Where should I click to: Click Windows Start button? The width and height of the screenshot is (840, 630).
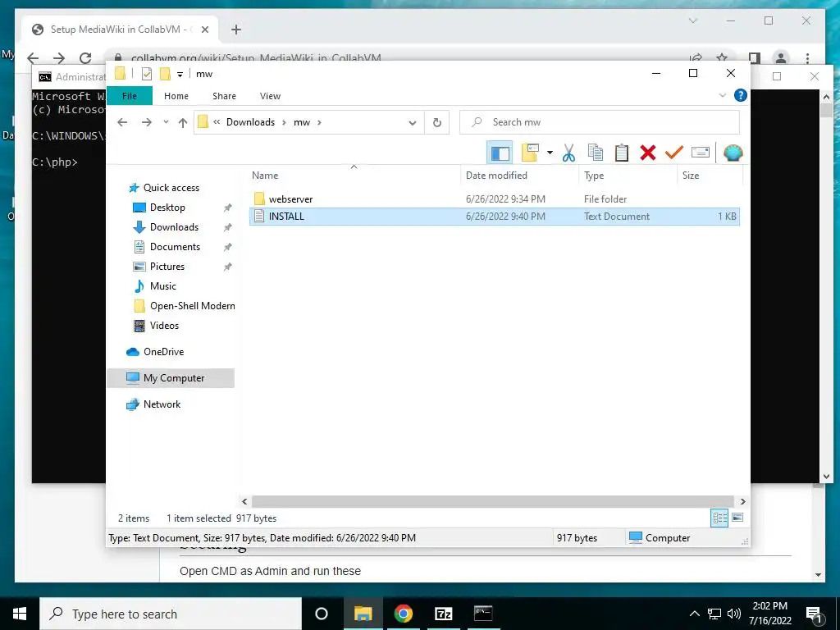[x=20, y=614]
